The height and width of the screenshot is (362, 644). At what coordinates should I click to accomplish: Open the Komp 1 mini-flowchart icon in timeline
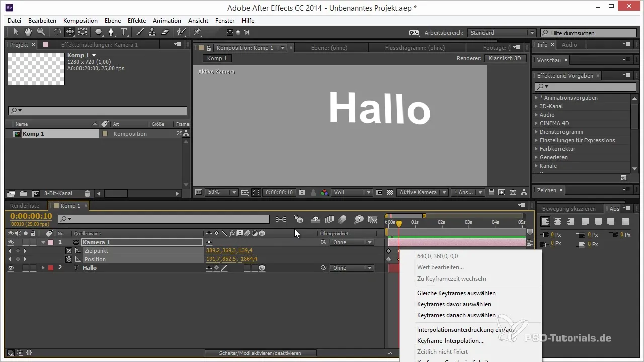point(281,219)
